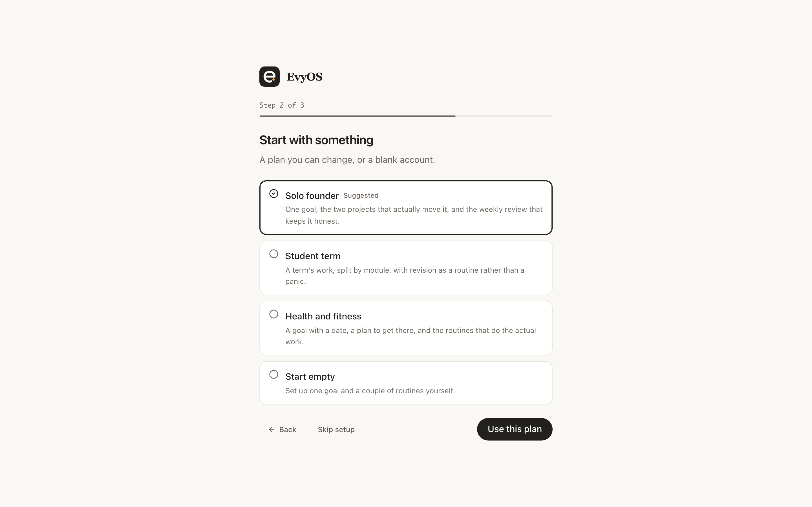This screenshot has width=812, height=507.
Task: Click the EvyOS logo icon
Action: pyautogui.click(x=270, y=76)
